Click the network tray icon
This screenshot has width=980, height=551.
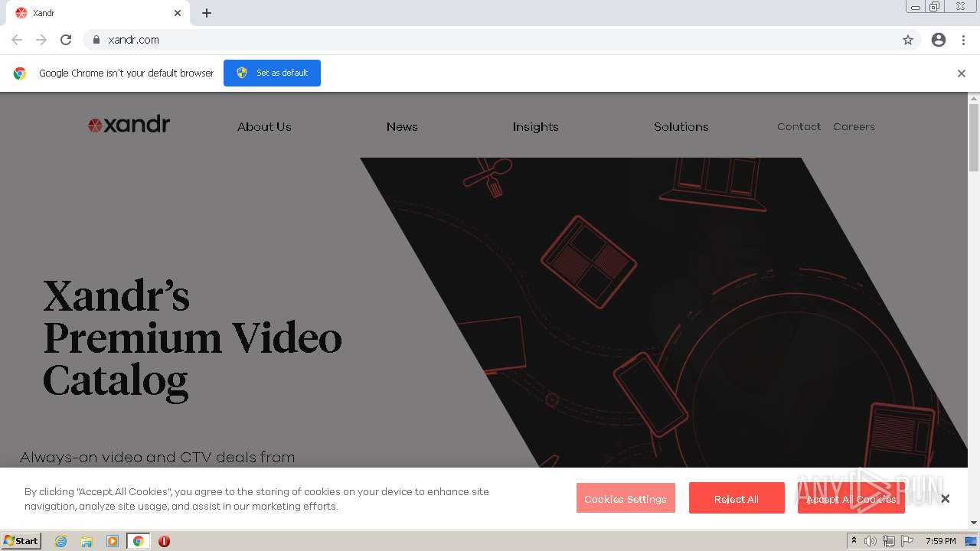point(889,541)
